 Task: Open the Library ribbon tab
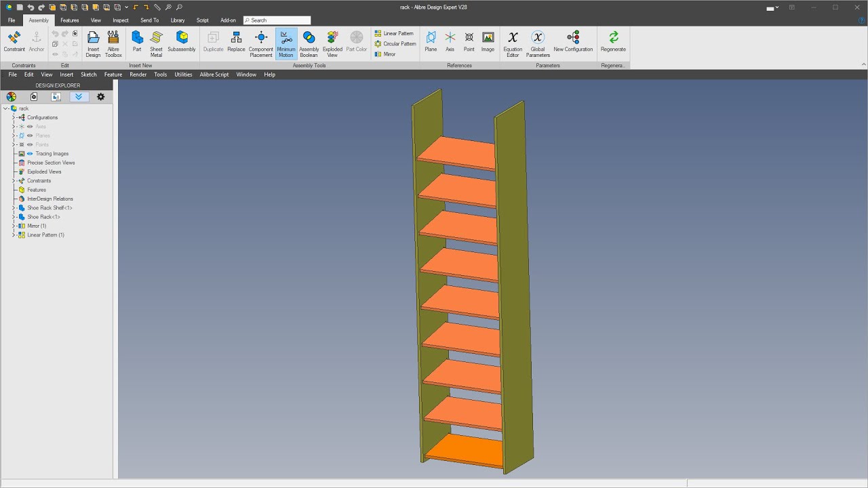178,20
